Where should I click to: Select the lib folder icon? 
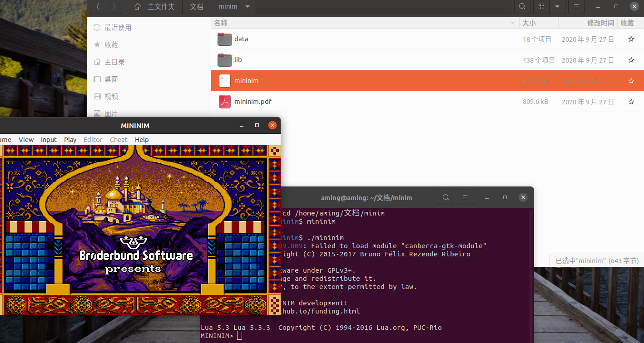tap(225, 60)
